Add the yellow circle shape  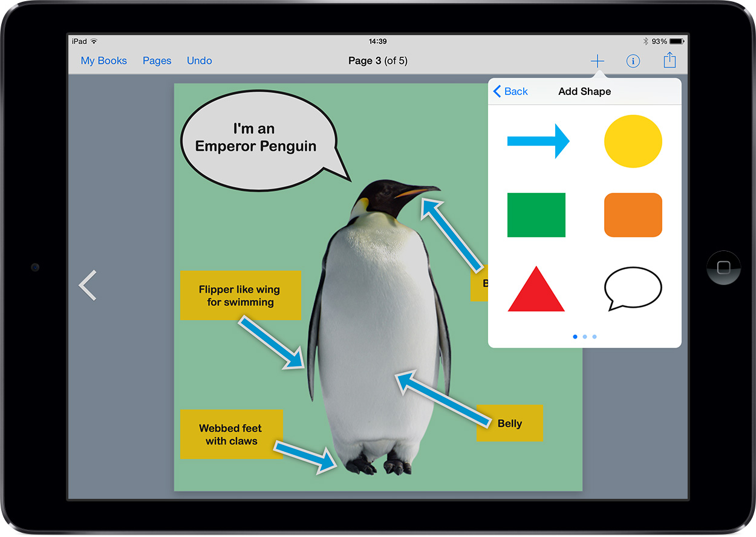click(x=633, y=142)
